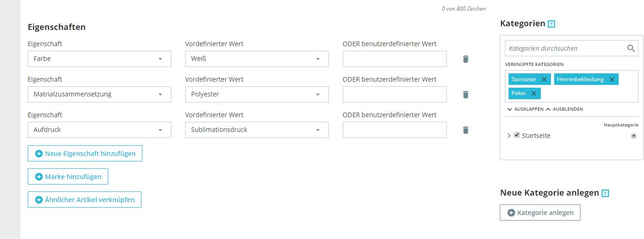Remove the Aufdruck property with trash icon
The image size is (644, 239).
click(x=466, y=130)
